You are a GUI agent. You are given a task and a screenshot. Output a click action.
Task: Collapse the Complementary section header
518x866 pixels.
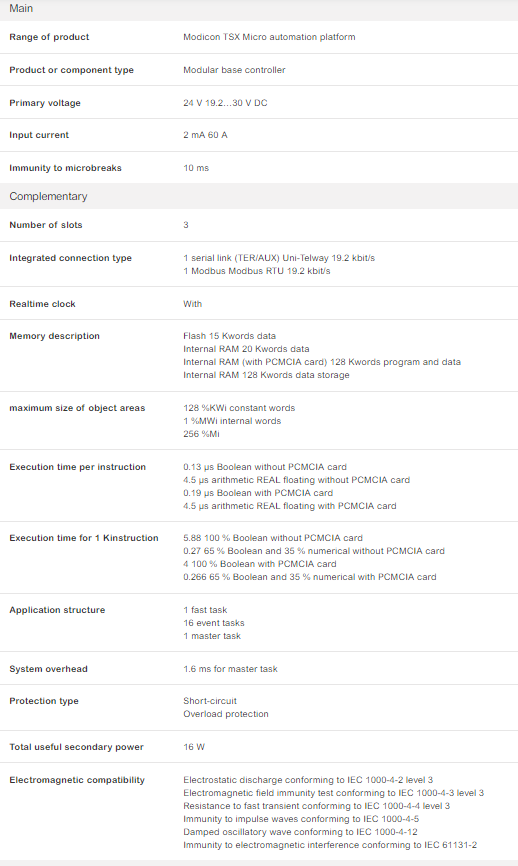(259, 196)
